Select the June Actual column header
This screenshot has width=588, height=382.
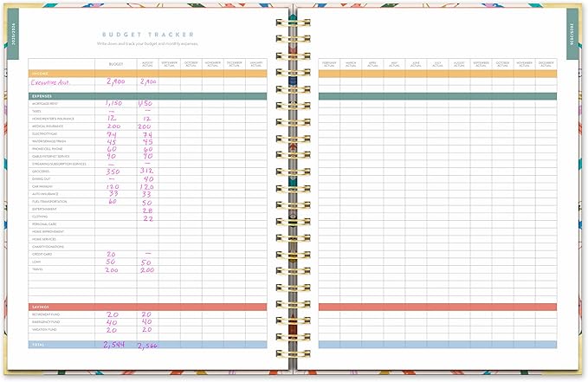(x=416, y=64)
